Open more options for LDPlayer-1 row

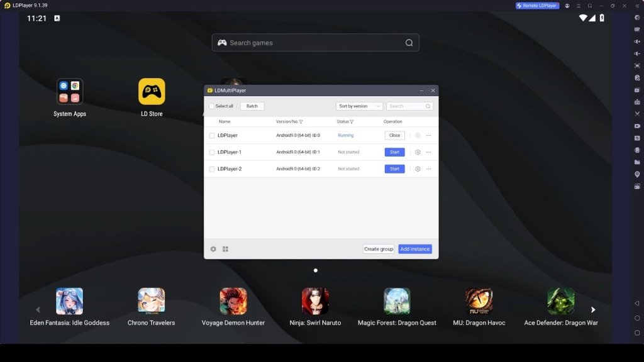coord(429,152)
